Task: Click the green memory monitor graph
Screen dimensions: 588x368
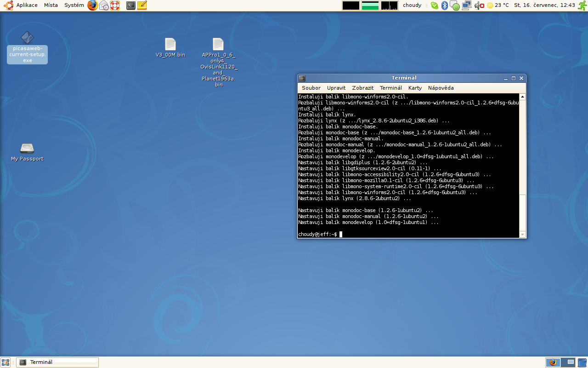Action: 370,6
